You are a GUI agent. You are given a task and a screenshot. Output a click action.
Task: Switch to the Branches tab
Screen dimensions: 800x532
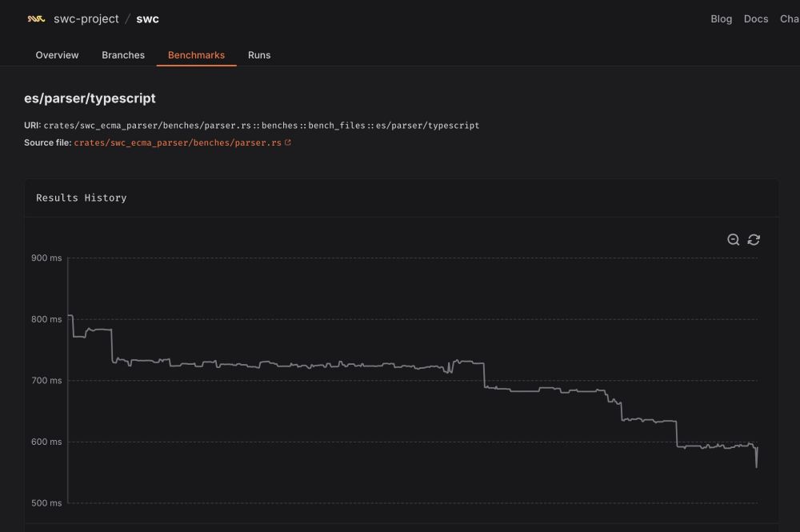coord(123,55)
